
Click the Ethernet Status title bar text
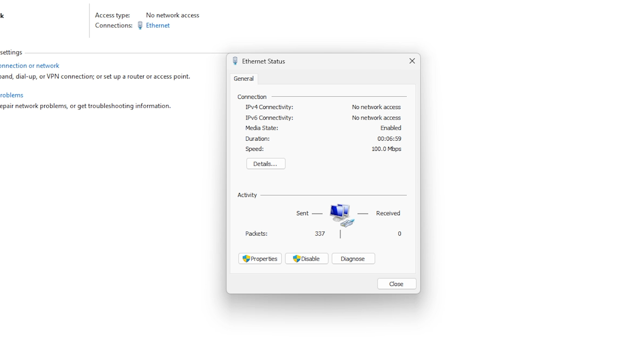pos(263,61)
